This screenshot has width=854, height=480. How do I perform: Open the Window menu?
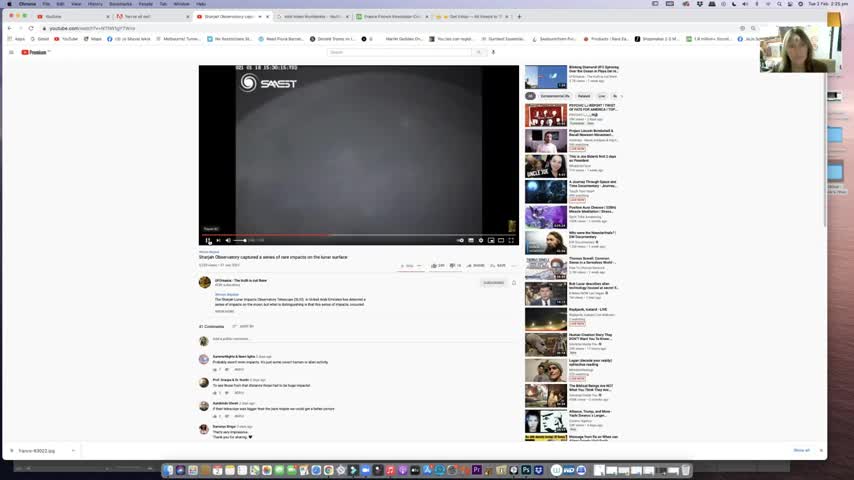[181, 4]
